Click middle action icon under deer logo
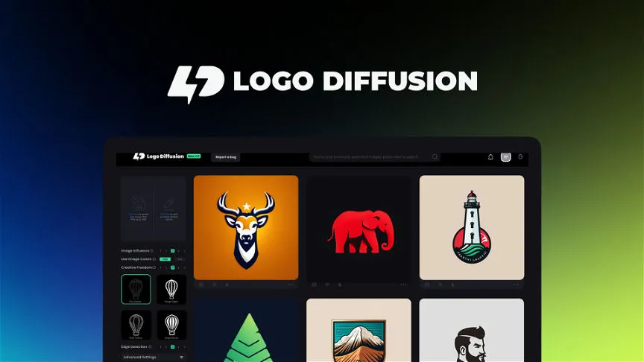Image resolution: width=644 pixels, height=362 pixels. 215,285
